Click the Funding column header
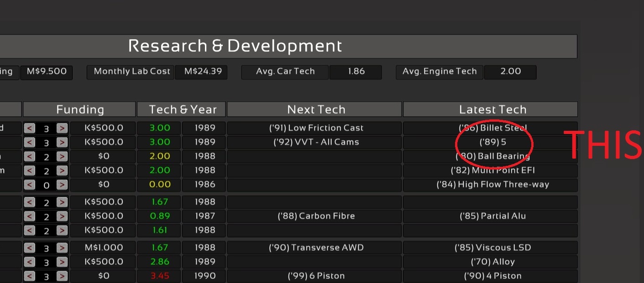Screen dimensions: 644x283 click(x=80, y=109)
